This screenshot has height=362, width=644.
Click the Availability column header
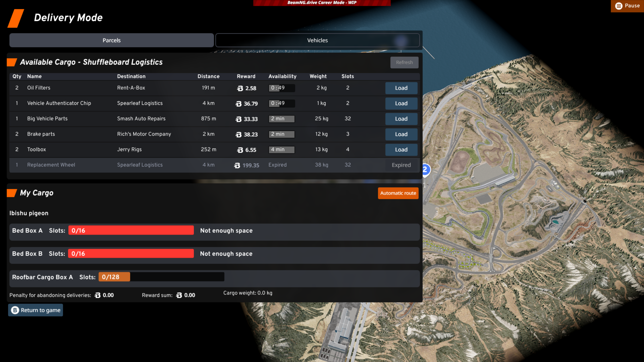283,76
